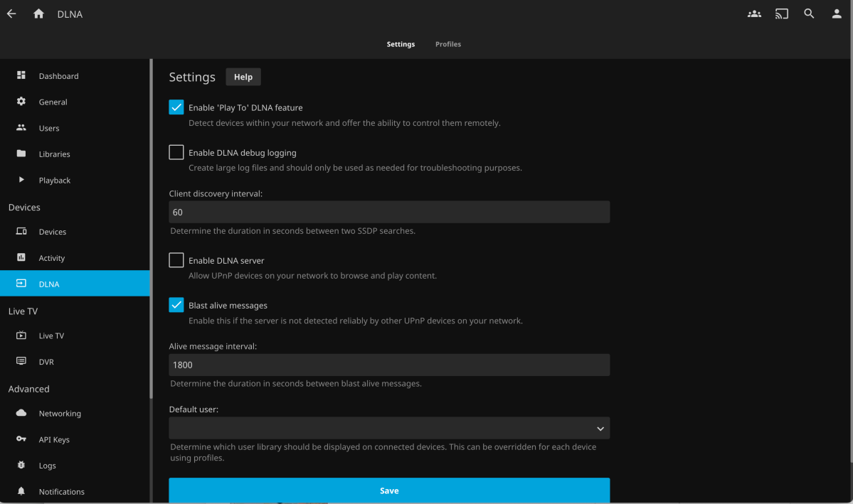Click the DLNA page title in header
The image size is (853, 504).
[x=70, y=14]
